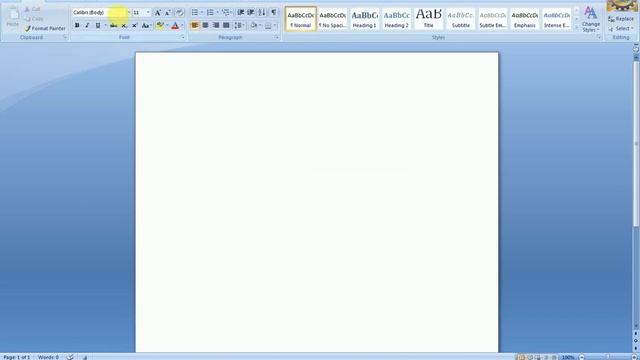Viewport: 640px width, 360px height.
Task: Click the Change Case icon
Action: (146, 25)
